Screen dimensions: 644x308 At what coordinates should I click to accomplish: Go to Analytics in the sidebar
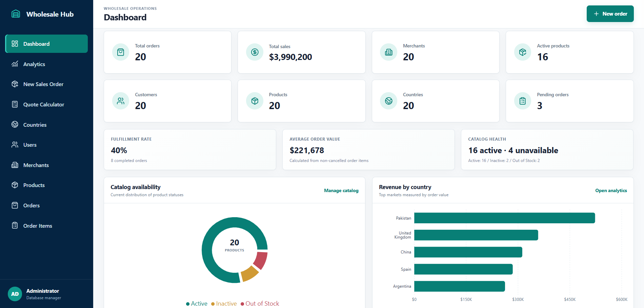[x=46, y=64]
